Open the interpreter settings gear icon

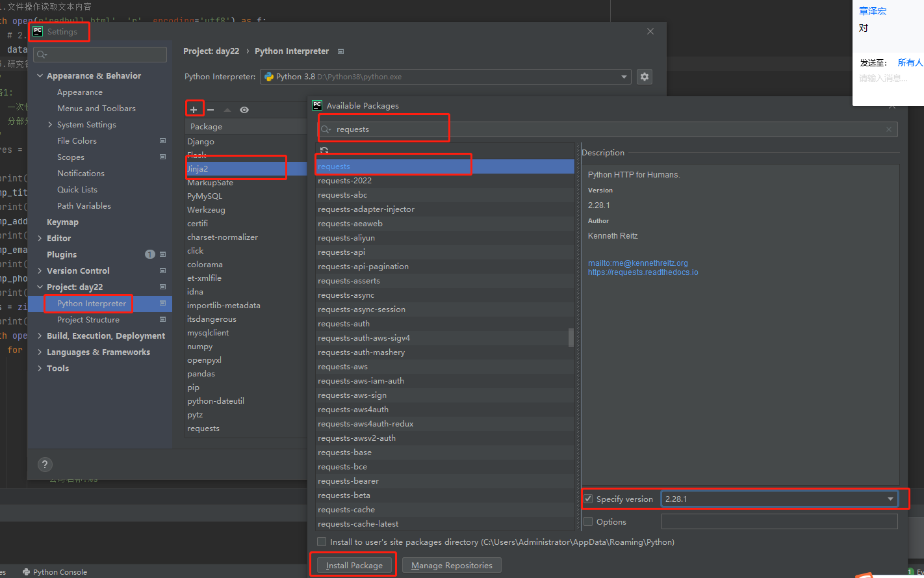pos(644,77)
